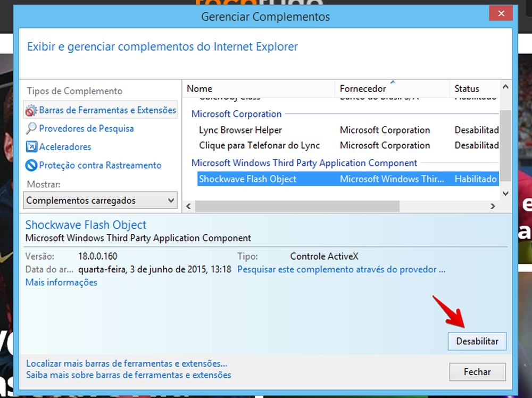
Task: Click the vertical scrollbar up arrow
Action: coord(505,87)
